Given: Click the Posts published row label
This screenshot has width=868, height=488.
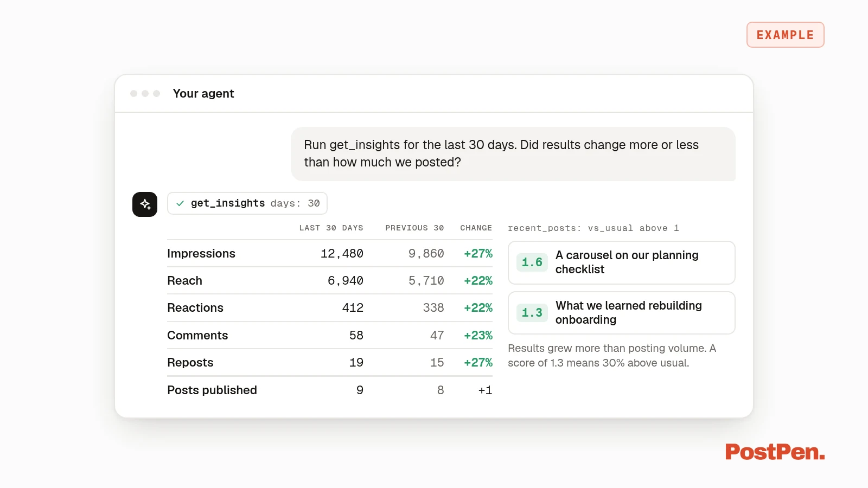Looking at the screenshot, I should click(x=212, y=390).
